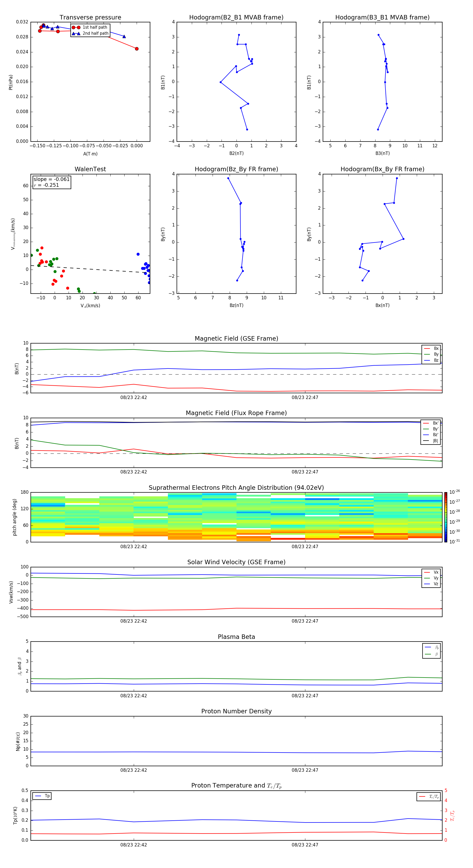The width and height of the screenshot is (473, 868).
Task: Click the '0.032' tick in Transverse pressure
Action: pos(22,22)
